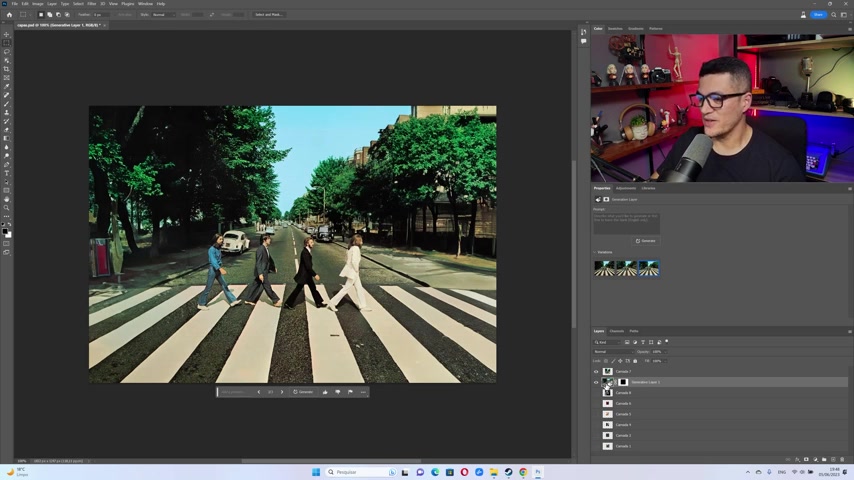Screen dimensions: 854x480
Task: Select the Move tool
Action: (7, 34)
